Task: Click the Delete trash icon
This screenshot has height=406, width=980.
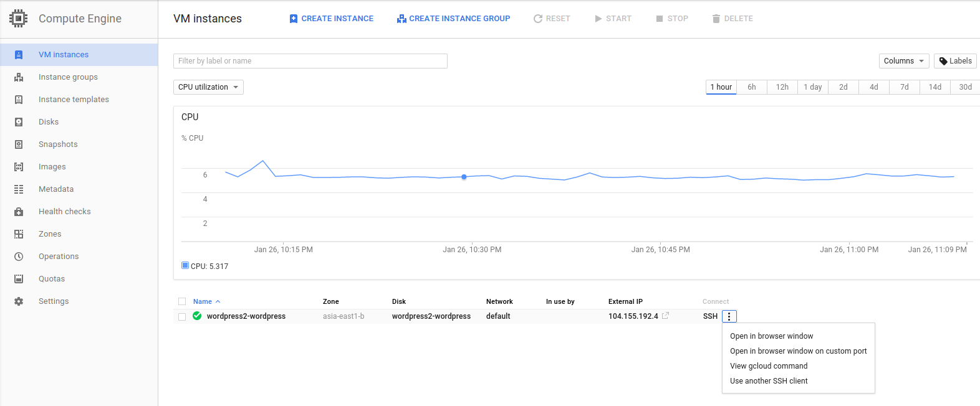Action: click(716, 19)
